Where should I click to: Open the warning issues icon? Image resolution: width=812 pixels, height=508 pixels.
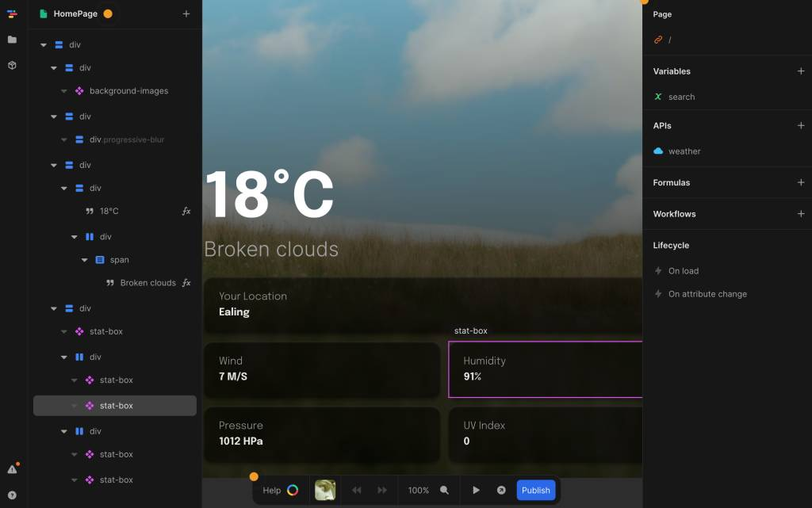pyautogui.click(x=13, y=468)
